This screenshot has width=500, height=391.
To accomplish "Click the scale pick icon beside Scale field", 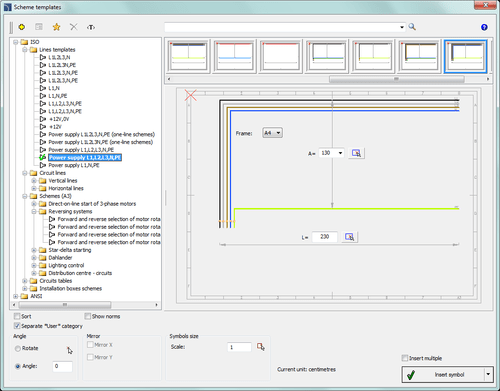I will point(261,347).
